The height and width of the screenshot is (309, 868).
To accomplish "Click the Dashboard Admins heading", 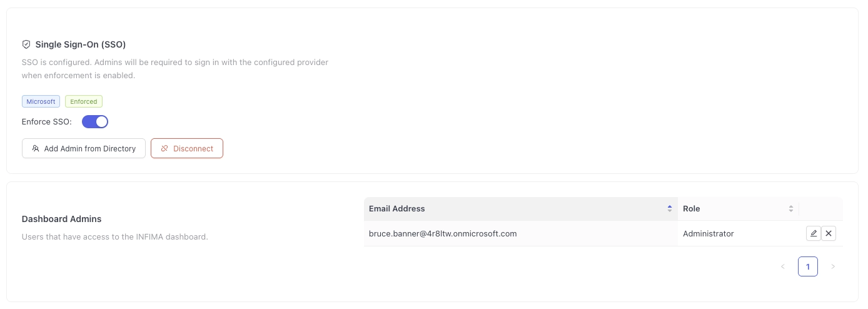I will click(62, 219).
